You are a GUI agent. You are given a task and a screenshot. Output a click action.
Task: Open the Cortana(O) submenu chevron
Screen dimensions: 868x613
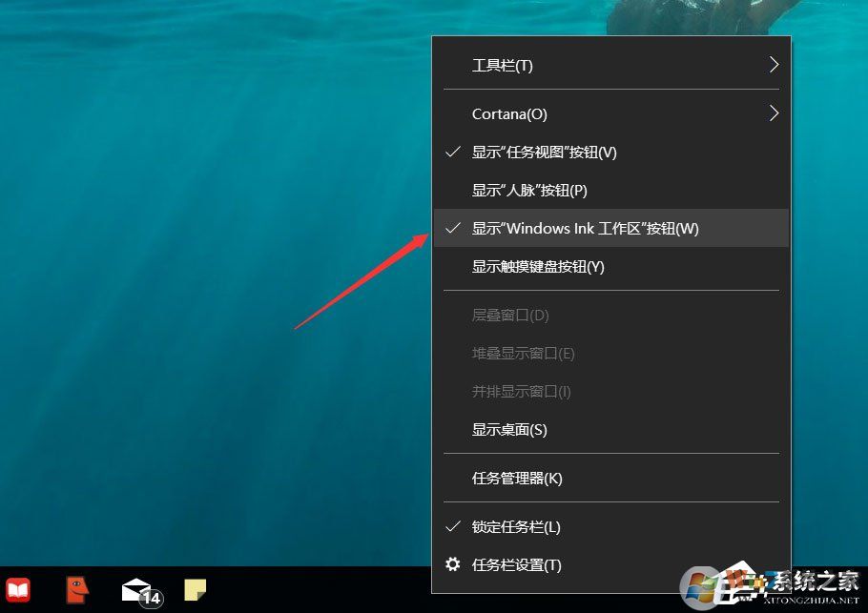pos(774,112)
